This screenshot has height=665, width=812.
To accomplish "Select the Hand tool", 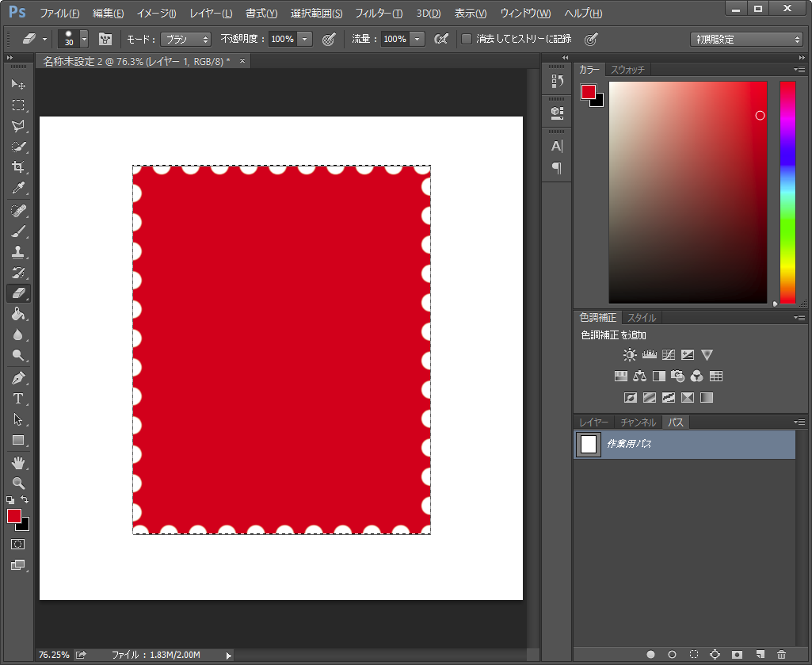I will (x=17, y=462).
